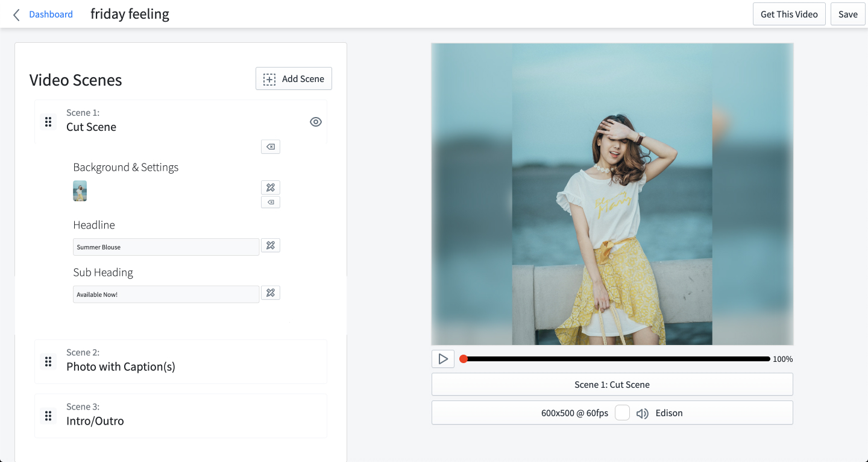Image resolution: width=868 pixels, height=462 pixels.
Task: Grab the Scene 2 drag handle
Action: click(48, 361)
